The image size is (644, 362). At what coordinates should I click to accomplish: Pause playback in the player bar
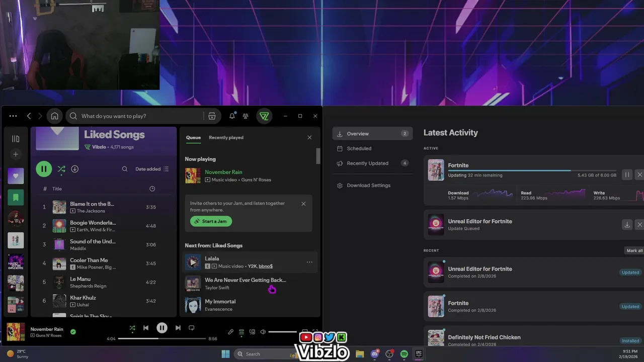pyautogui.click(x=162, y=328)
